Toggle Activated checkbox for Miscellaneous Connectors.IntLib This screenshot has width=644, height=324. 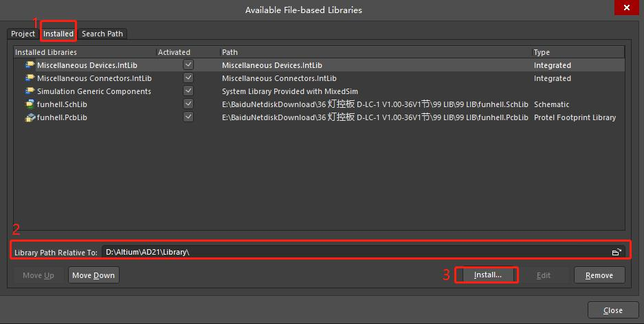coord(188,78)
